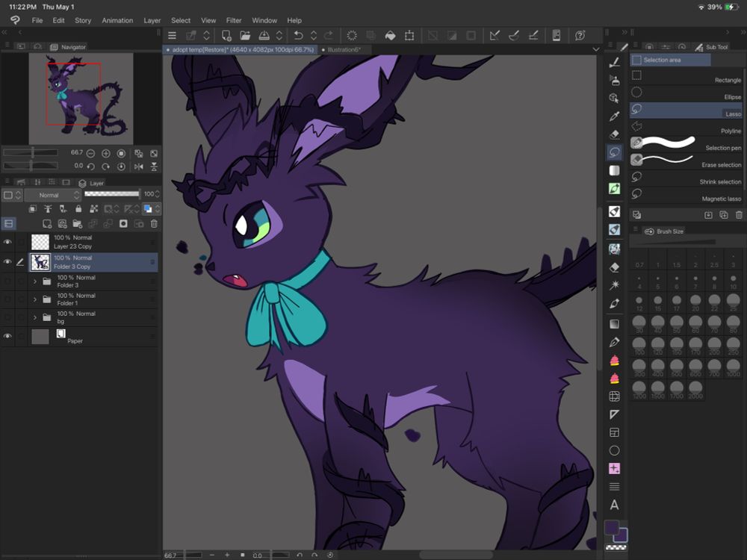Save the document using command bar
Viewport: 747px width, 560px height.
coord(264,36)
